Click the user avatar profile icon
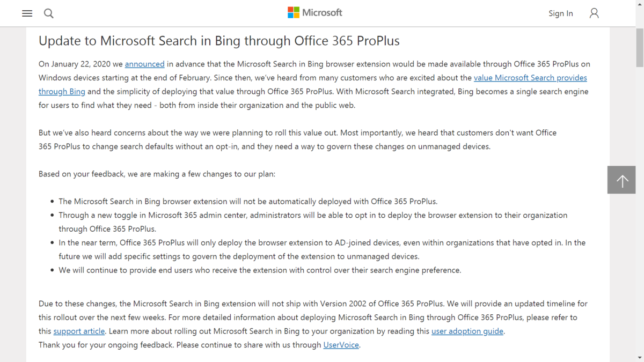The width and height of the screenshot is (644, 362). (594, 13)
